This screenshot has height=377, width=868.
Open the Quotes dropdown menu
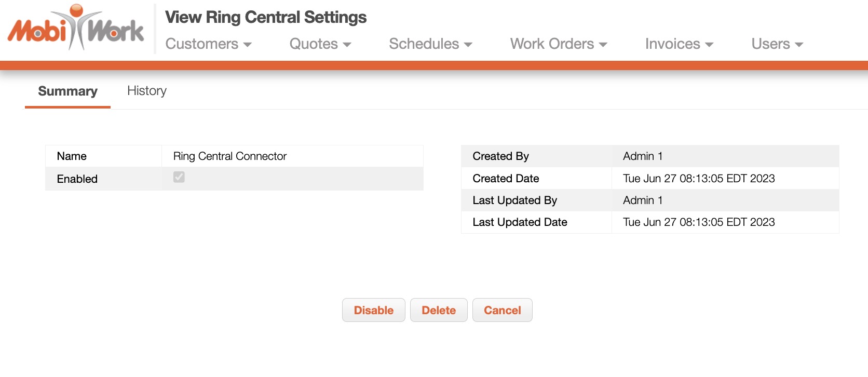(x=320, y=44)
